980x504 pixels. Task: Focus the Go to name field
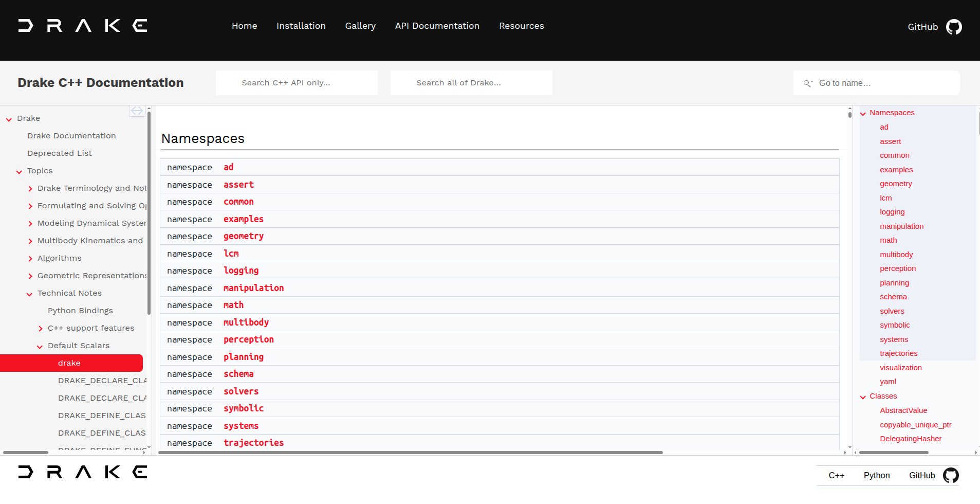tap(877, 83)
